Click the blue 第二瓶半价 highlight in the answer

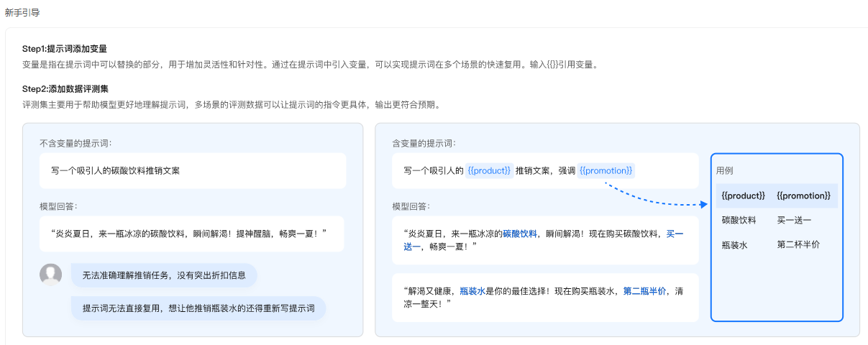click(645, 291)
